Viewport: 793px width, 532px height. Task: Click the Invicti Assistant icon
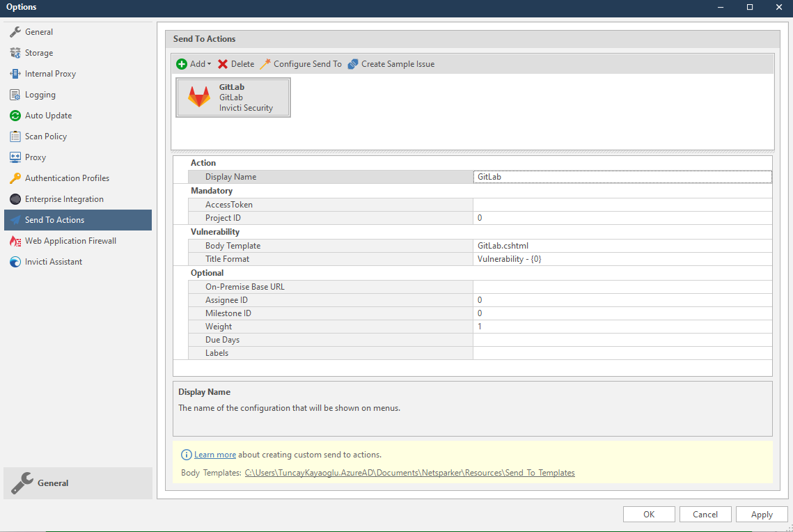(x=15, y=262)
